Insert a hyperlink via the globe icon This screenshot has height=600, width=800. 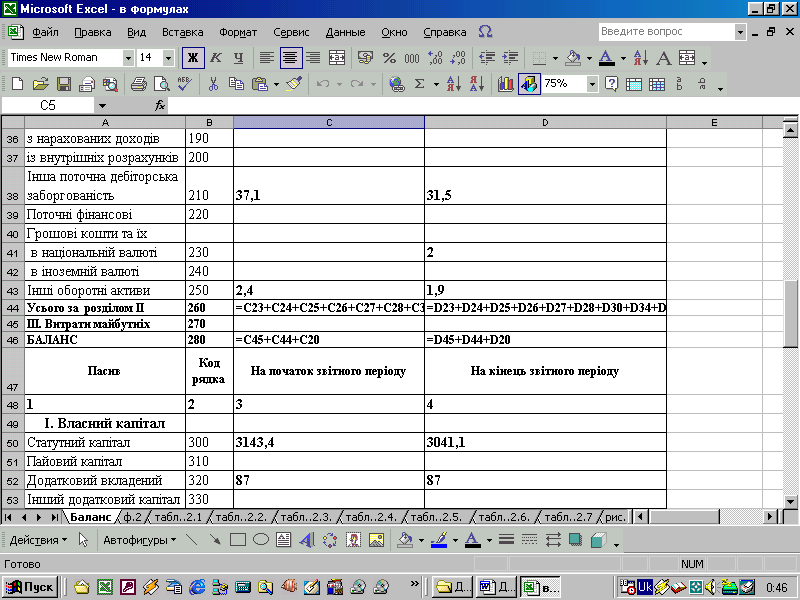click(396, 84)
